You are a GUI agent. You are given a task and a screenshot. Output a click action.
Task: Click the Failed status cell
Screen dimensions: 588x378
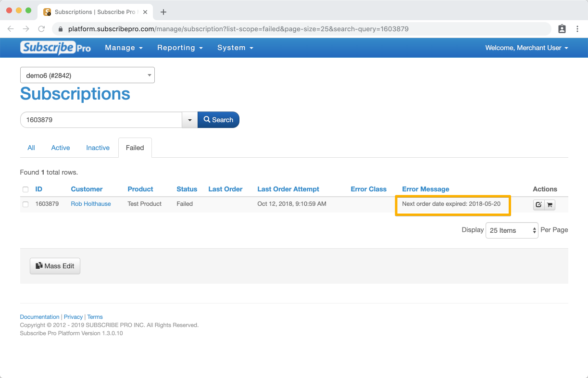tap(185, 204)
